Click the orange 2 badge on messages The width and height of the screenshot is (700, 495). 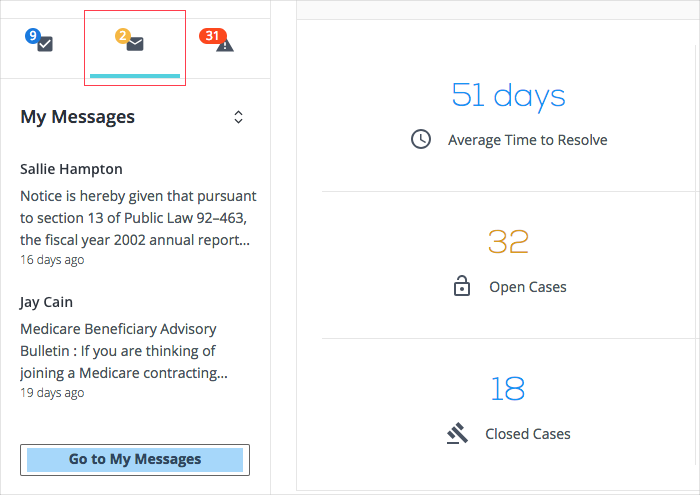123,35
